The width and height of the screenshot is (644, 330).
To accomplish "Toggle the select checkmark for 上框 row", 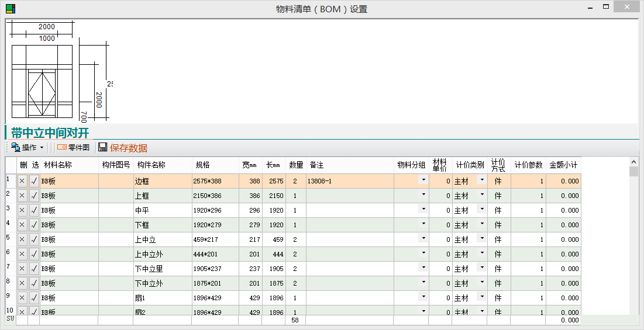I will [x=34, y=196].
